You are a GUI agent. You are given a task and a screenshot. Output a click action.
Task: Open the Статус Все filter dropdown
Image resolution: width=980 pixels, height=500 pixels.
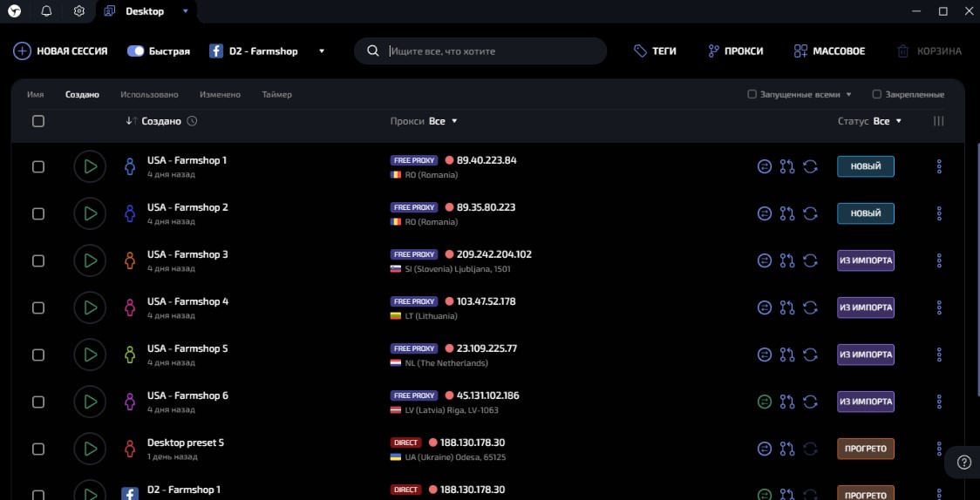coord(888,121)
